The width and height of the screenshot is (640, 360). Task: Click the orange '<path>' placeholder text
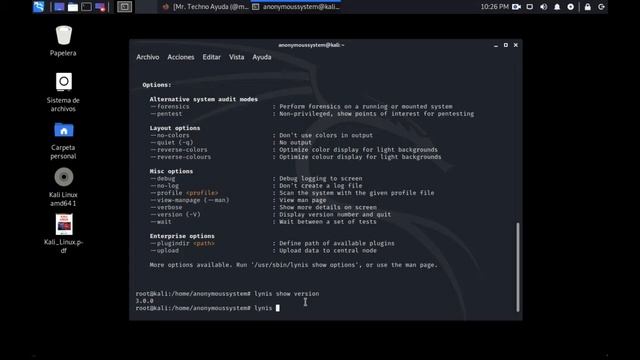(x=204, y=244)
